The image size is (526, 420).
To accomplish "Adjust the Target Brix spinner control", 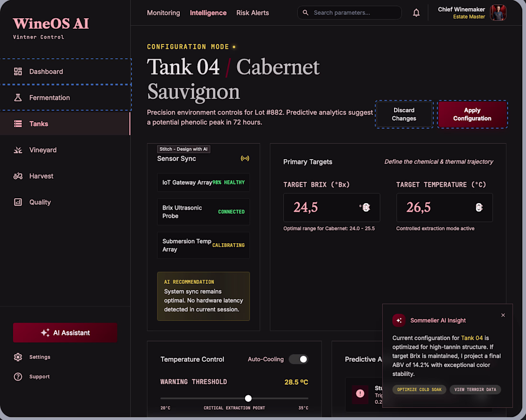I will pyautogui.click(x=366, y=207).
